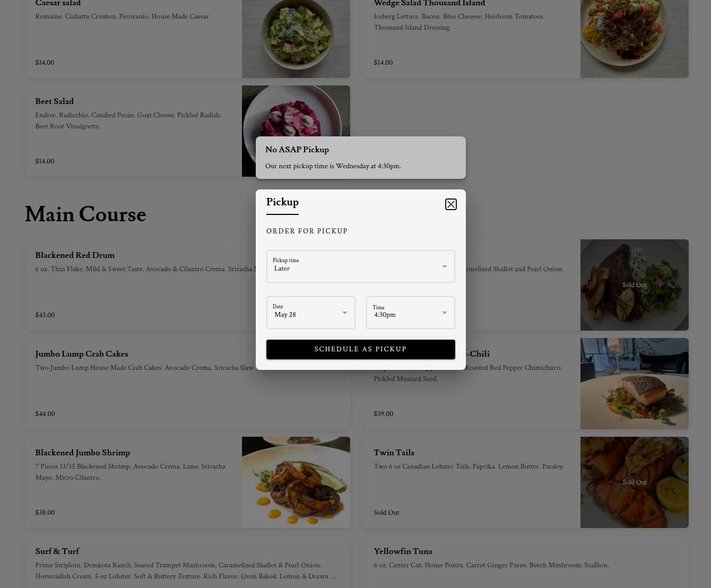Open the Blackened Jumbo Shrimp photo
This screenshot has width=711, height=588.
coord(296,482)
